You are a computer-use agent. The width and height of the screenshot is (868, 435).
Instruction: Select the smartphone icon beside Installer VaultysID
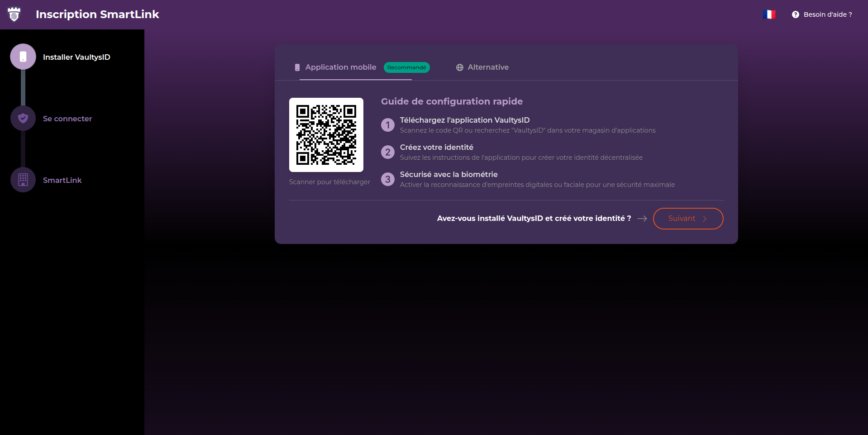(23, 57)
